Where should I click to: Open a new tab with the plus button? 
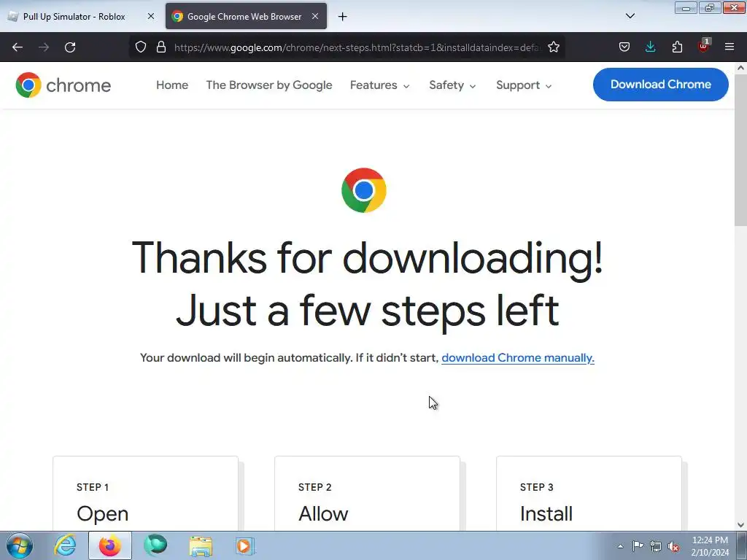click(343, 17)
